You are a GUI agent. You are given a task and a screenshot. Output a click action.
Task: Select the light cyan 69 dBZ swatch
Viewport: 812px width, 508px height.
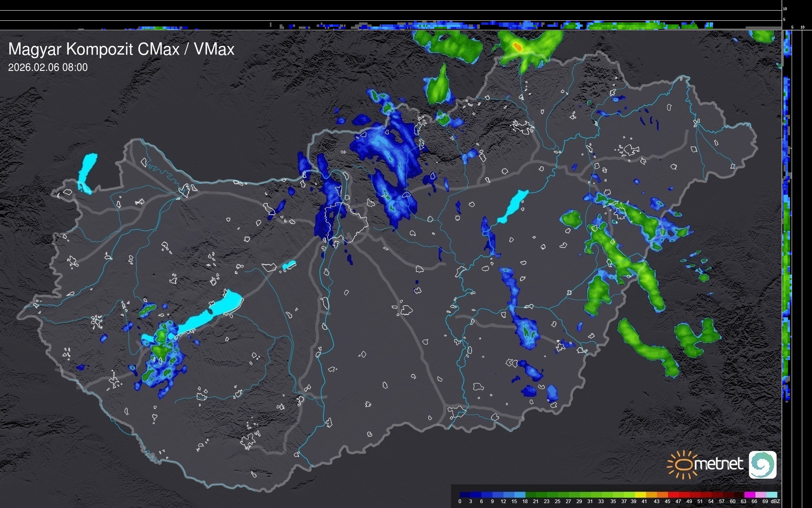coord(771,495)
